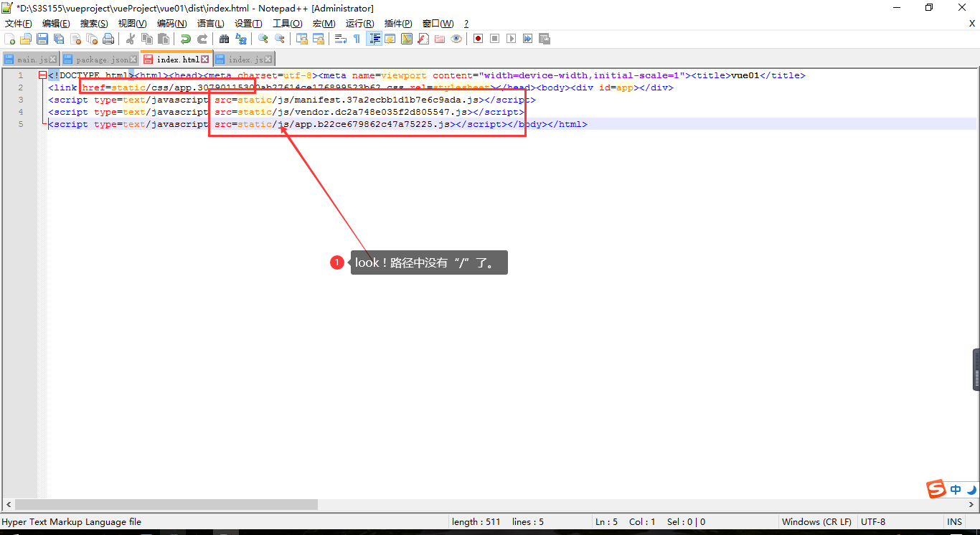Open the 文件(F) menu
This screenshot has width=980, height=535.
(19, 24)
